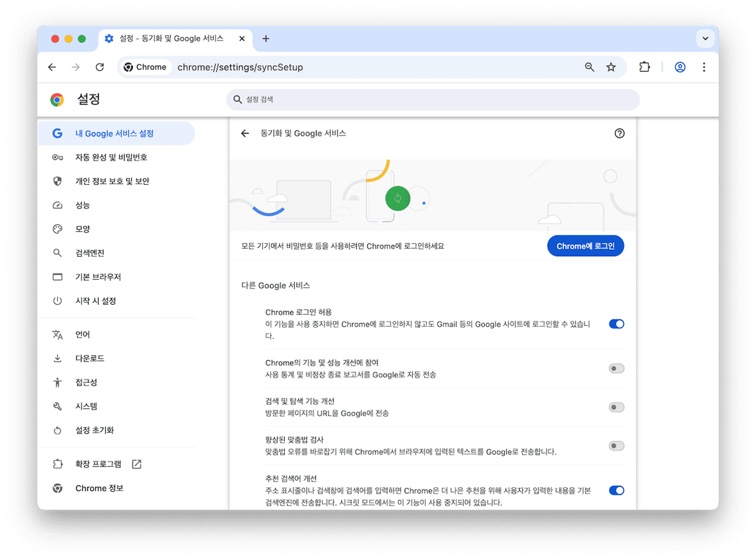Click the reset icon for 설정 초기화

click(x=57, y=430)
